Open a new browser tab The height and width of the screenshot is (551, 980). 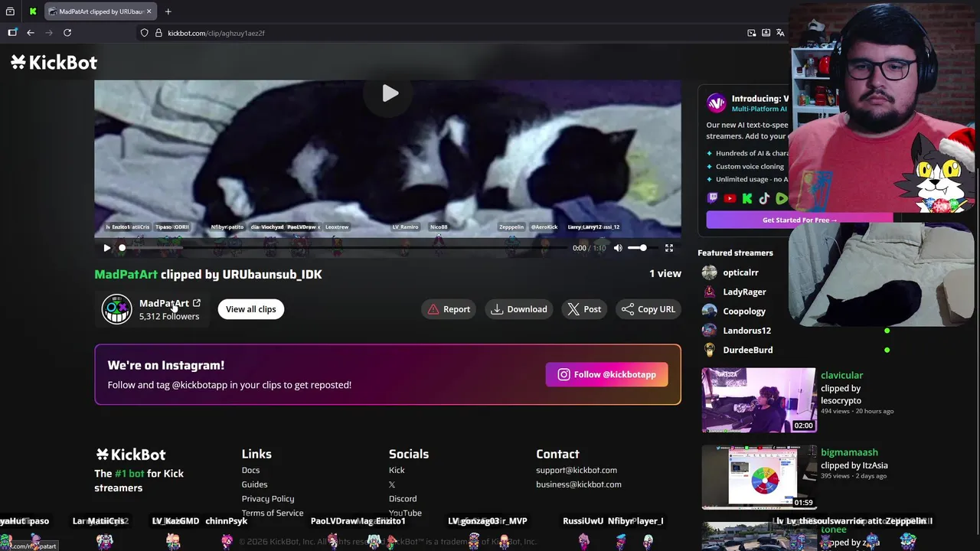tap(168, 11)
